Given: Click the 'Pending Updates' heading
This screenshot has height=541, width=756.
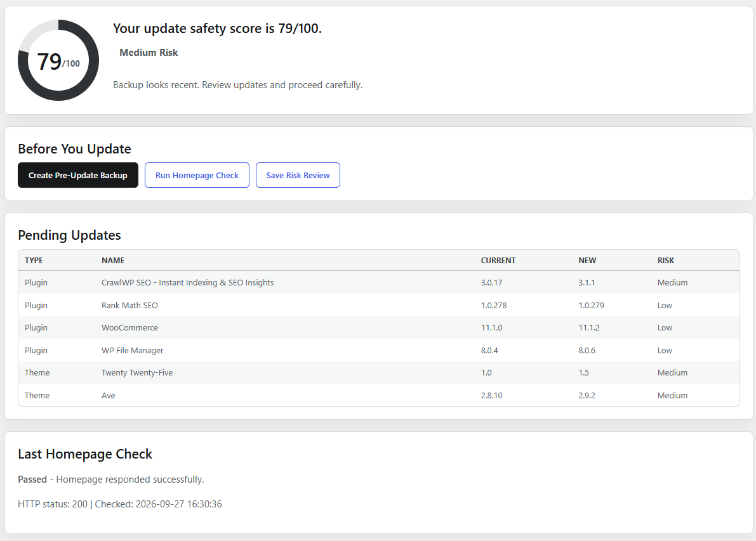Looking at the screenshot, I should (x=69, y=235).
